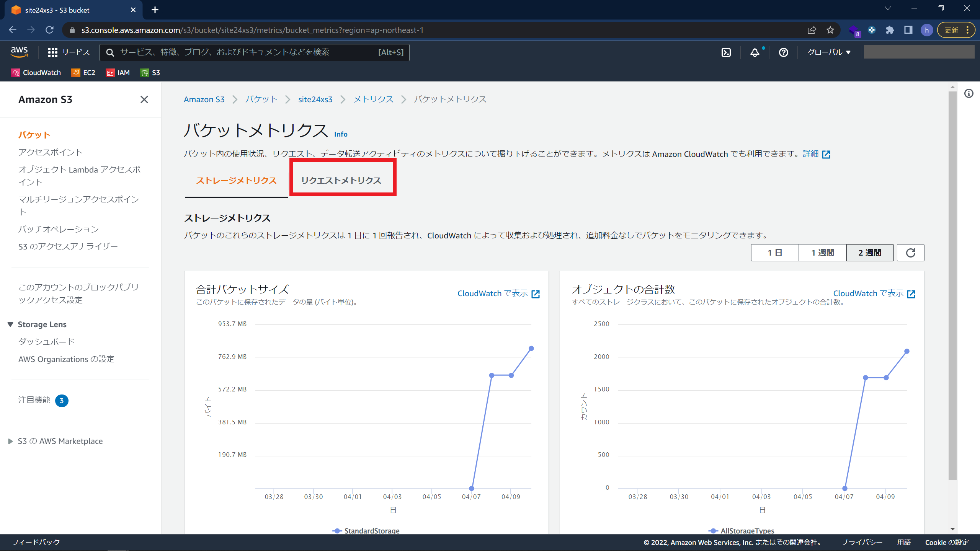
Task: Click the 詳細 learn more link
Action: (x=810, y=154)
